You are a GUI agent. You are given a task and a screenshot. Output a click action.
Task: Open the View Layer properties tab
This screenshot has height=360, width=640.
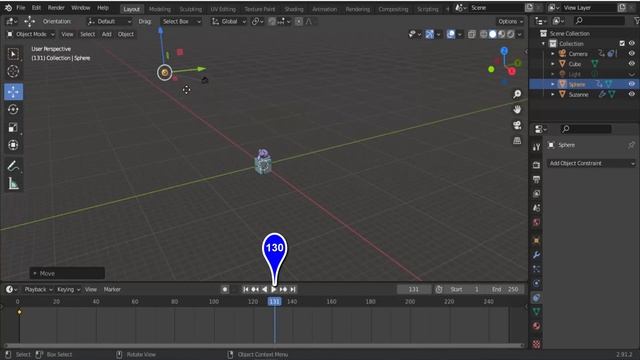(536, 193)
